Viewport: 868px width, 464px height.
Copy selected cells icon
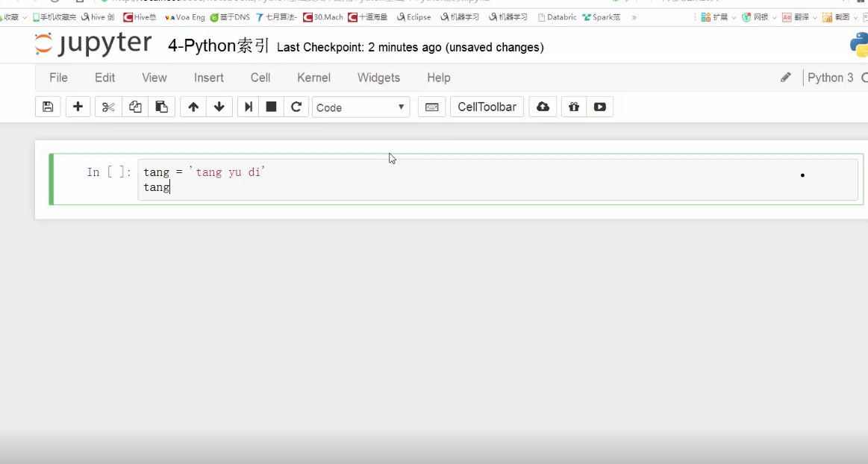(135, 107)
